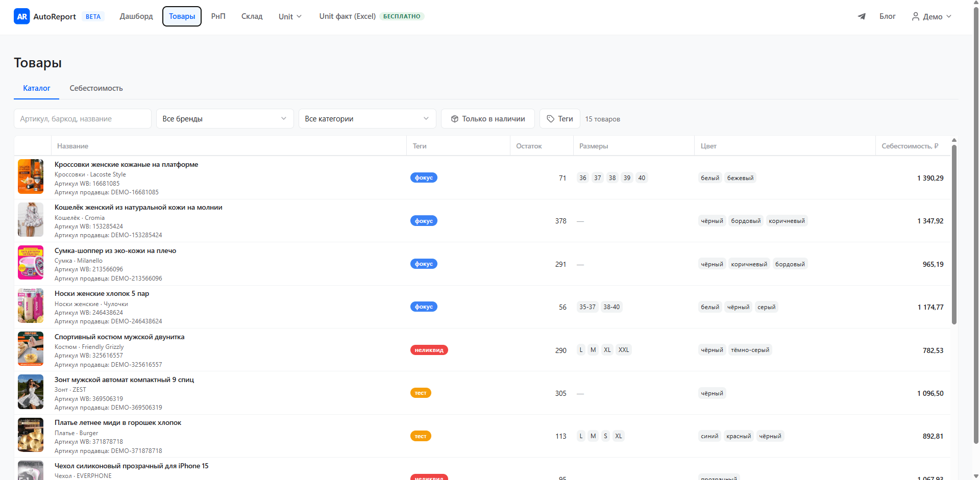The height and width of the screenshot is (480, 980).
Task: Open Носки женские хлопок 5 пар title
Action: pos(102,293)
